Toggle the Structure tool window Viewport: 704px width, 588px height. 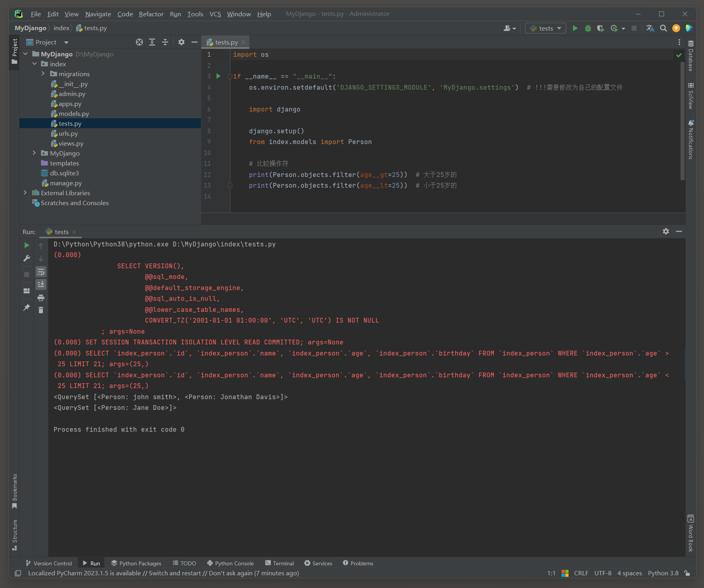pos(15,535)
